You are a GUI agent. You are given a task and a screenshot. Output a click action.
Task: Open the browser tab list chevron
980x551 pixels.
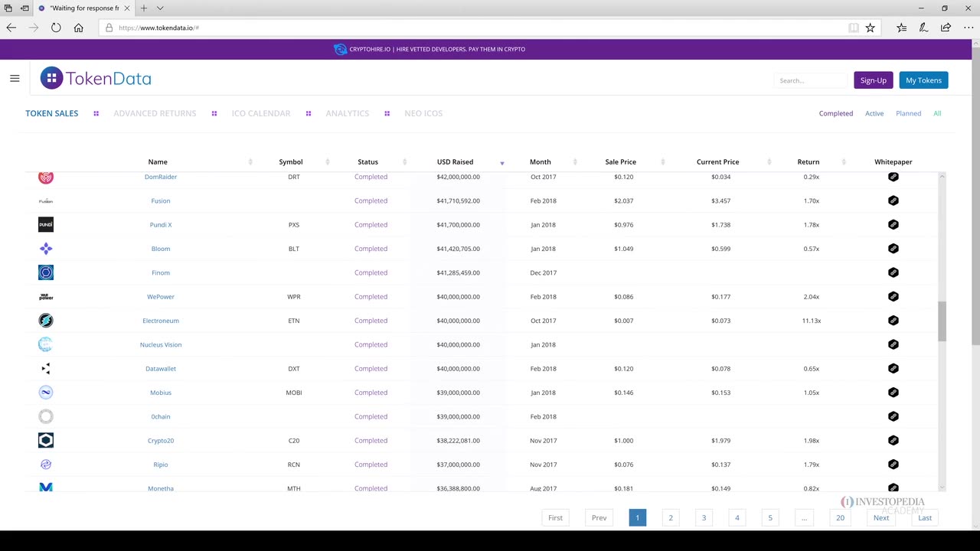160,8
